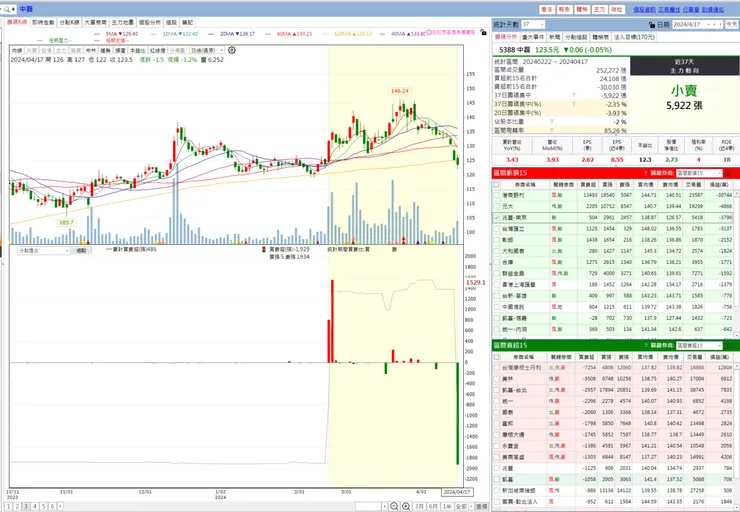Toggle the lock icon above the K-line chart
The width and height of the screenshot is (740, 512).
483,32
